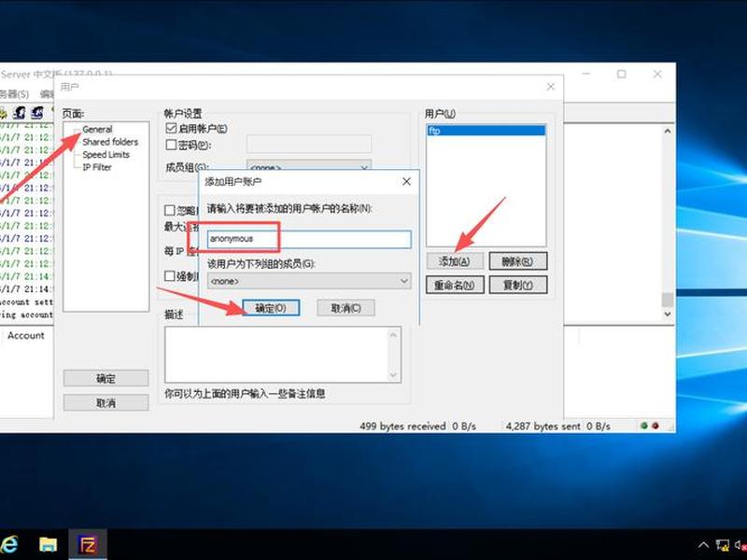
Task: Go to the Shared folders page
Action: (110, 142)
